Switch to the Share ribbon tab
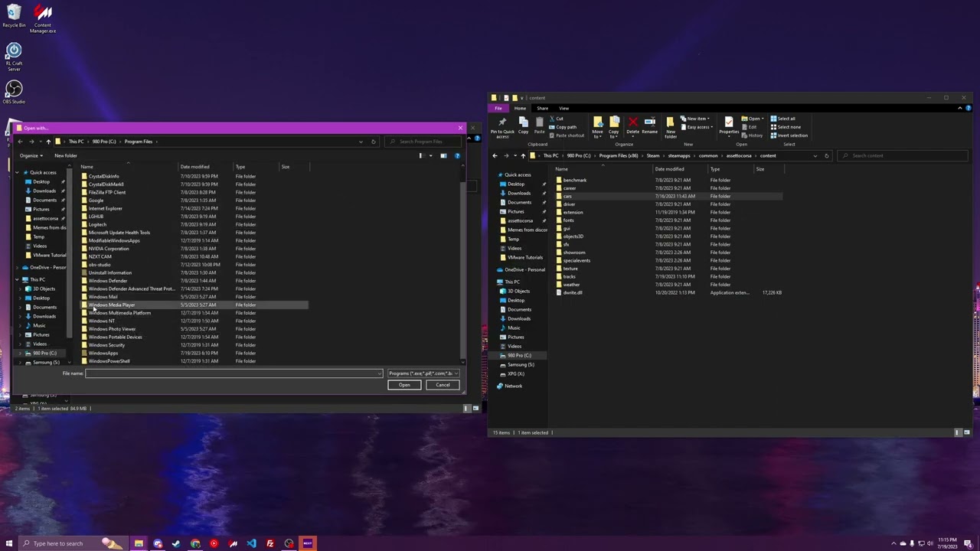Viewport: 980px width, 551px height. (542, 108)
